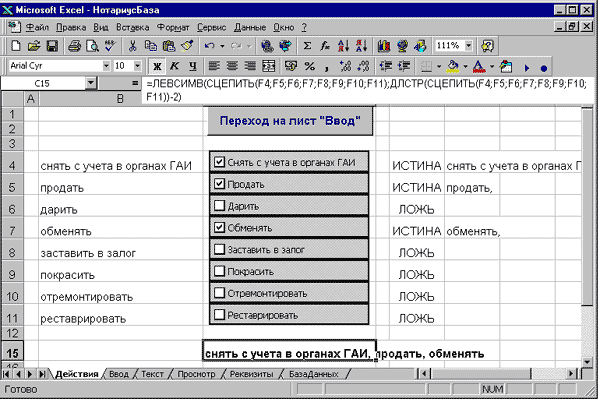This screenshot has height=402, width=600.
Task: Open a file with the Open folder icon
Action: (34, 46)
